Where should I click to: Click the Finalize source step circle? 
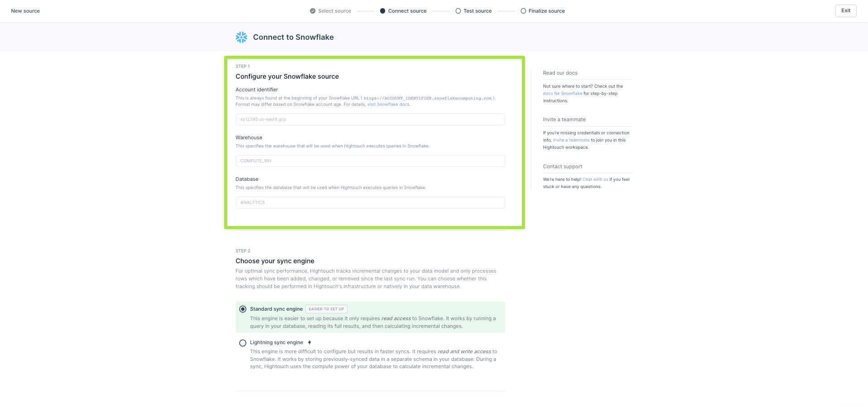(x=523, y=11)
